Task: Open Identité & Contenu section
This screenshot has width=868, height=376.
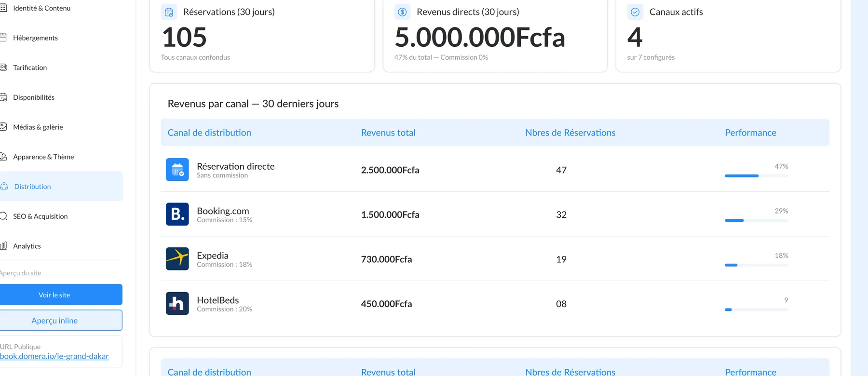Action: pos(41,8)
